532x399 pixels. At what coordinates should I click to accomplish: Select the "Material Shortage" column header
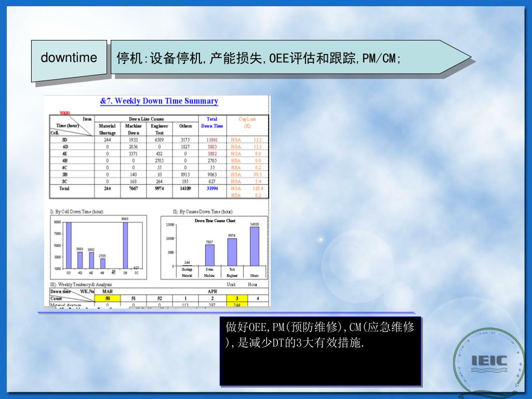tap(107, 129)
